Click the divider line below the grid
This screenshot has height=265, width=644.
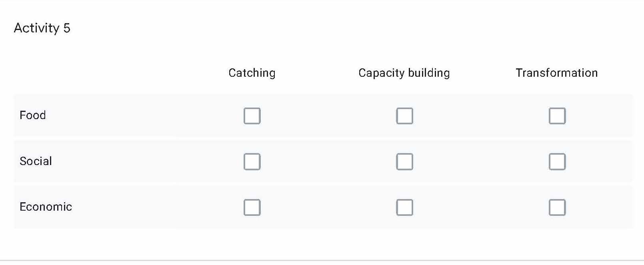pos(322,260)
